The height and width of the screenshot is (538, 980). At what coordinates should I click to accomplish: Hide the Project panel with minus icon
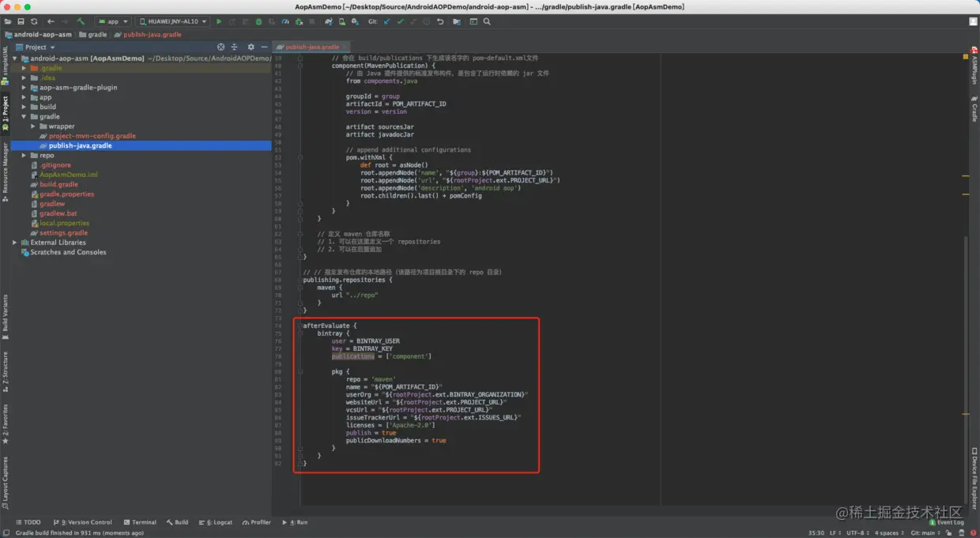point(264,47)
